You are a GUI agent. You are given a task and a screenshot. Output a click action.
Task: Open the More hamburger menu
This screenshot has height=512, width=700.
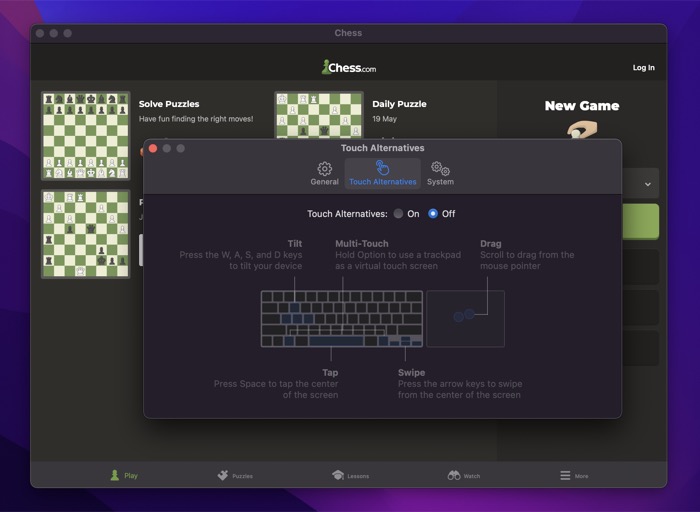coord(574,476)
